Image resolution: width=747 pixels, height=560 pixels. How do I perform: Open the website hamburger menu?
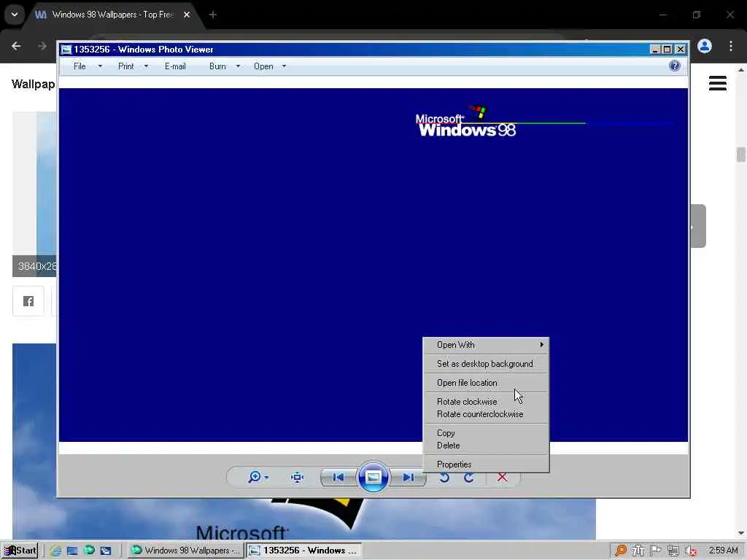pos(718,83)
